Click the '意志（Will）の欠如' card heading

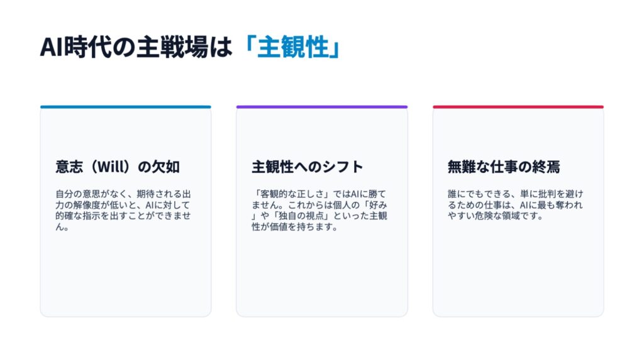118,167
